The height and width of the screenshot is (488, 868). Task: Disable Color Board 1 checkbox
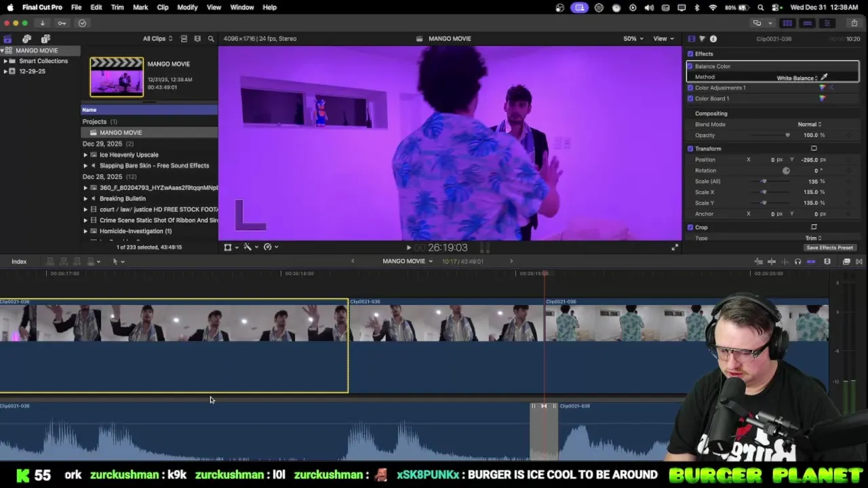point(690,98)
